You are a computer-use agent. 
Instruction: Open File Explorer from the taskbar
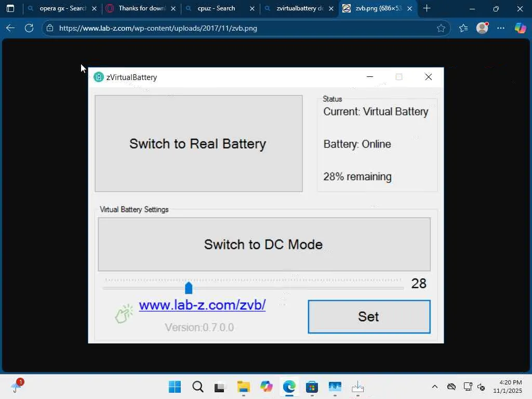point(243,387)
